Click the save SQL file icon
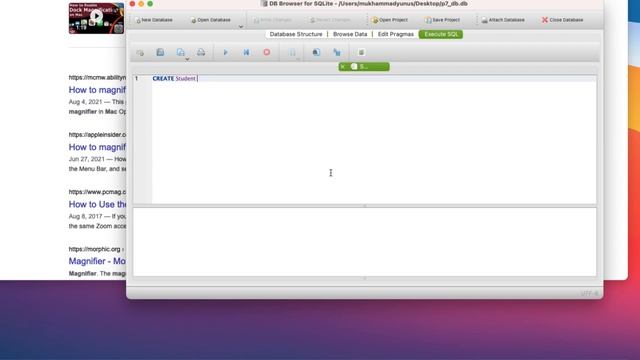Viewport: 640px width, 360px height. tap(180, 52)
